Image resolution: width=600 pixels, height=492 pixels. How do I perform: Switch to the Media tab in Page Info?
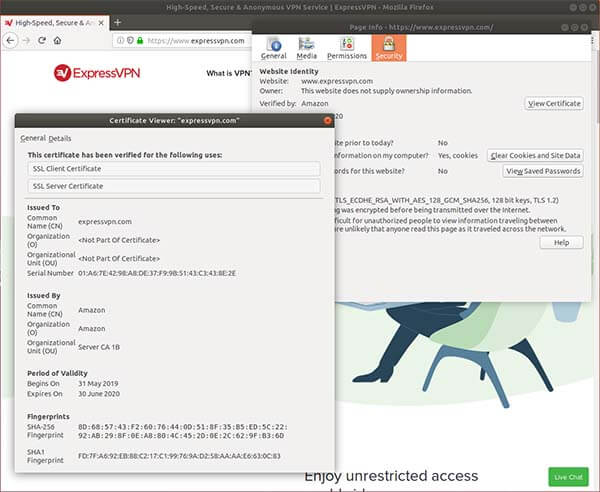pos(307,48)
